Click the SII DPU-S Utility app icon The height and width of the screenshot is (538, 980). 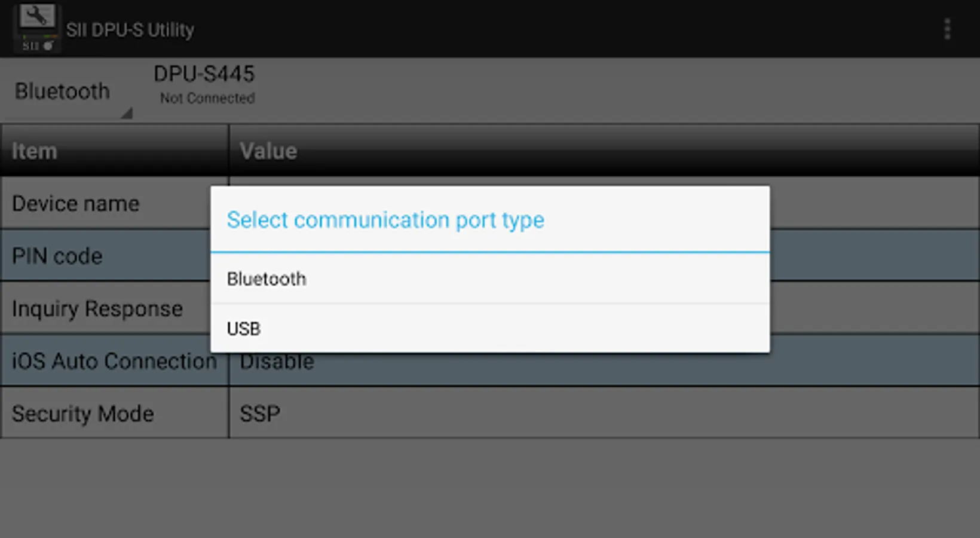click(x=36, y=28)
